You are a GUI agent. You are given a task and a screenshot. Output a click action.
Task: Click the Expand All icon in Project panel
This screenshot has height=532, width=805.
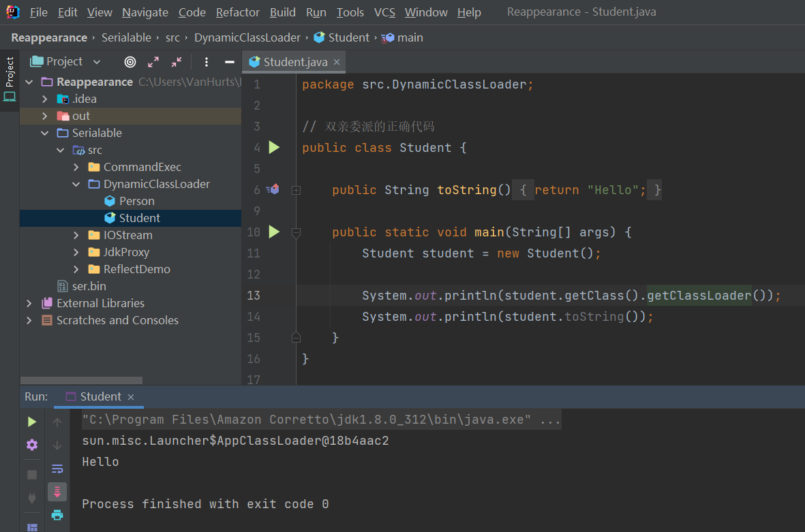(x=153, y=62)
